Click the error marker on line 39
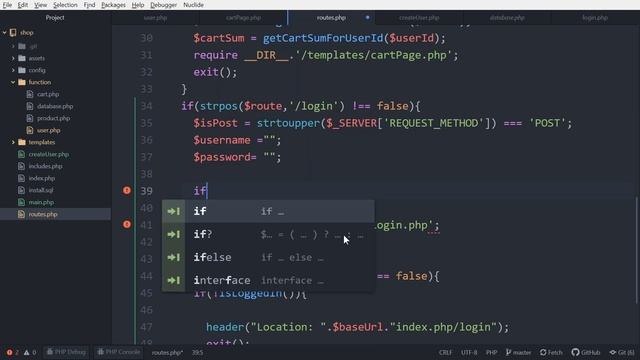This screenshot has height=360, width=640. 127,190
